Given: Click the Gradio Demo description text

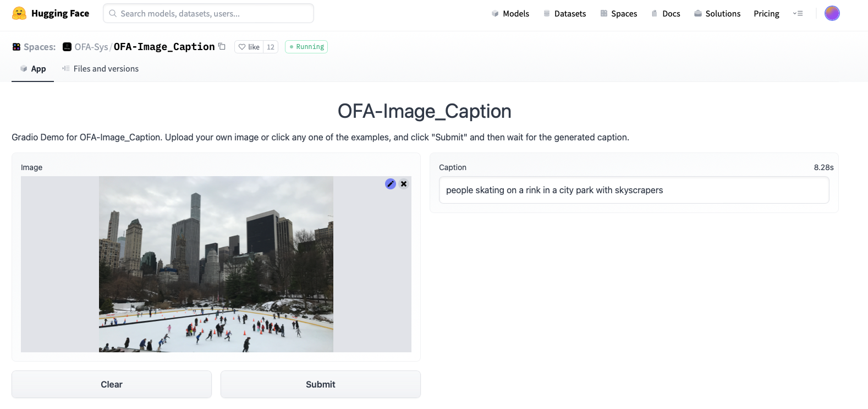Looking at the screenshot, I should tap(320, 137).
